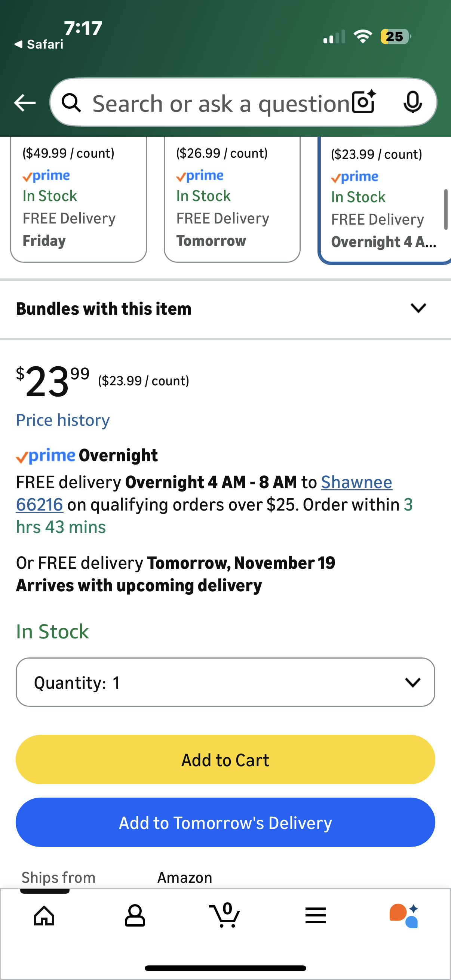Open the hamburger menu icon
The height and width of the screenshot is (980, 451).
click(316, 915)
